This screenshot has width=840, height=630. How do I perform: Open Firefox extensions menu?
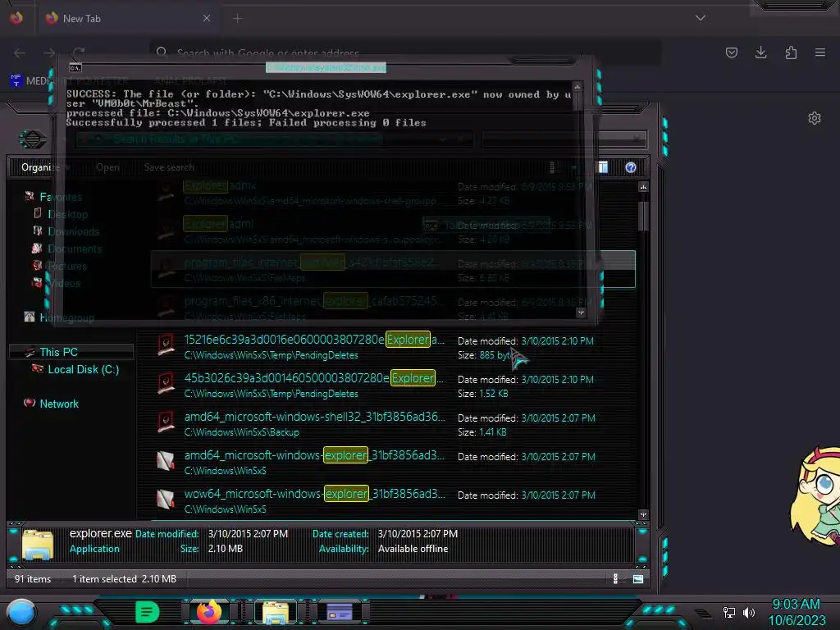[791, 52]
